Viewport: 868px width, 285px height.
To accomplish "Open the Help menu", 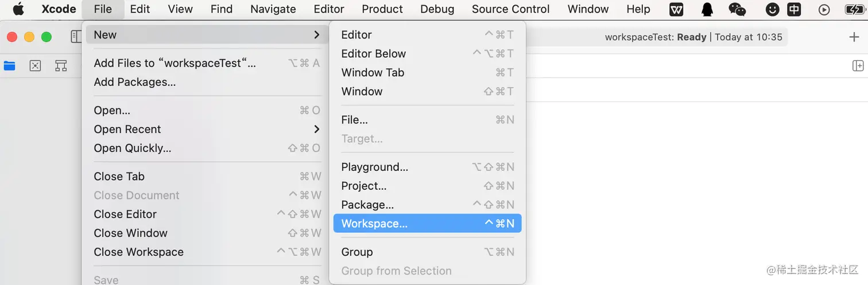I will [638, 9].
